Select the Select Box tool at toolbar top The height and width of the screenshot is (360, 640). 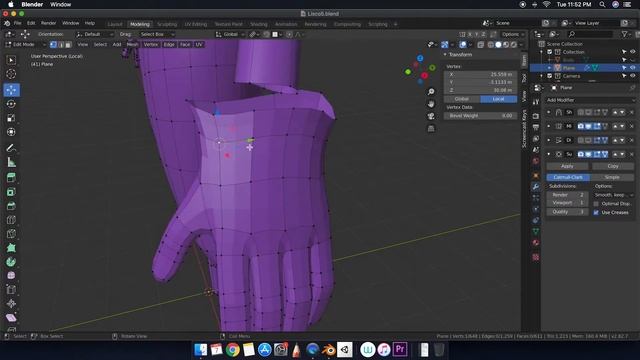point(11,60)
